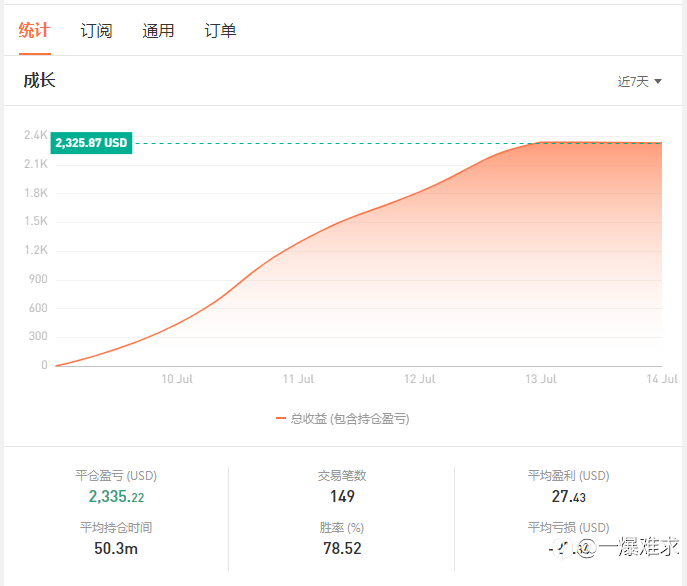Image resolution: width=687 pixels, height=586 pixels.
Task: Go to the 订单 tab
Action: [x=220, y=31]
